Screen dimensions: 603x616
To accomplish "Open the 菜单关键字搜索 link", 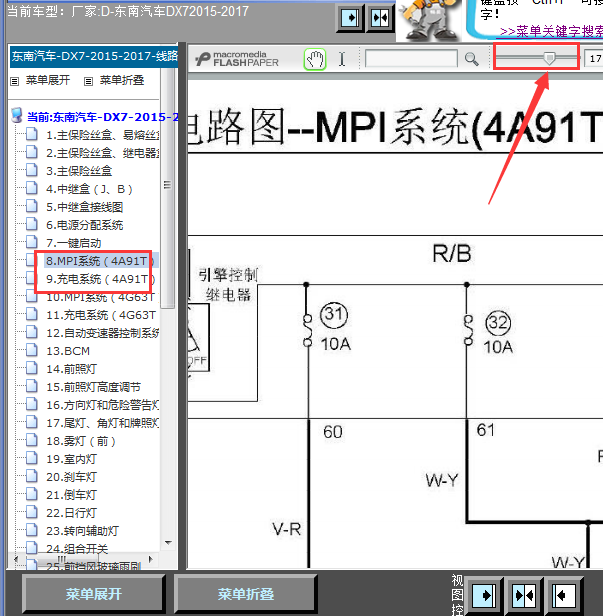I will 551,31.
